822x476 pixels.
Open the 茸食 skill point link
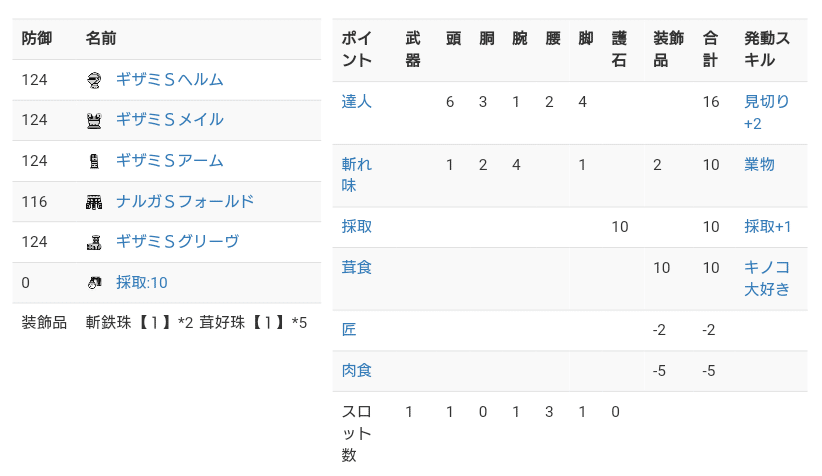(x=356, y=267)
